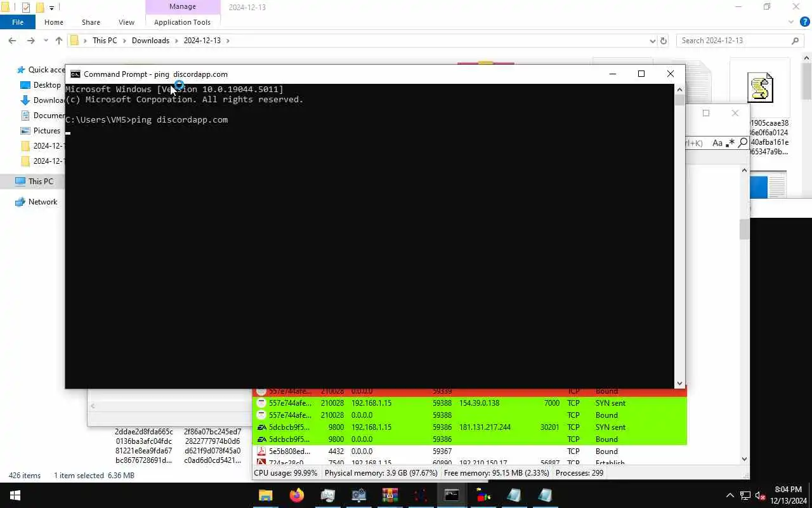Screen dimensions: 812x508
Task: Go forward using the Explorer forward arrow
Action: tap(30, 41)
